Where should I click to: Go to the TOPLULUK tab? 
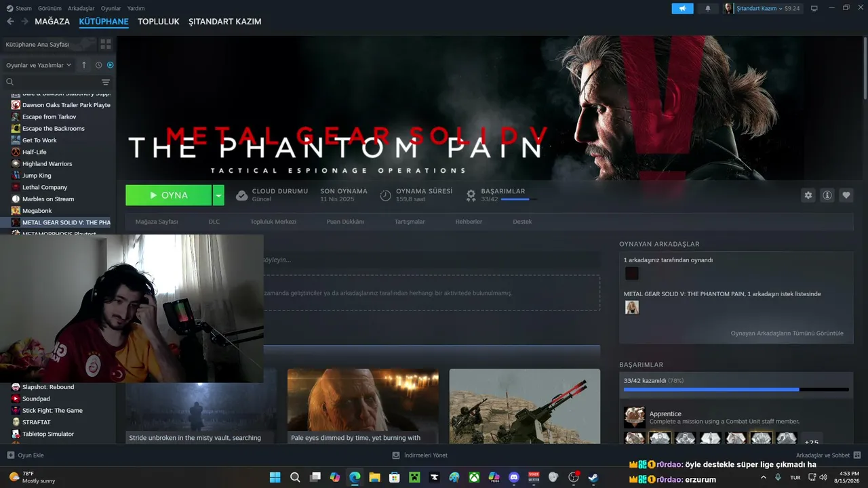[159, 22]
